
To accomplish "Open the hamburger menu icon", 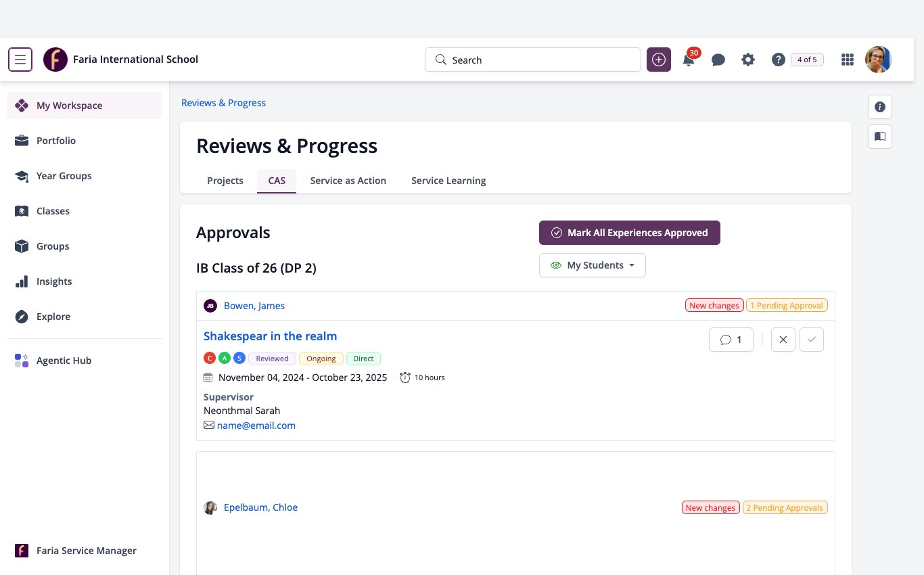I will coord(20,60).
